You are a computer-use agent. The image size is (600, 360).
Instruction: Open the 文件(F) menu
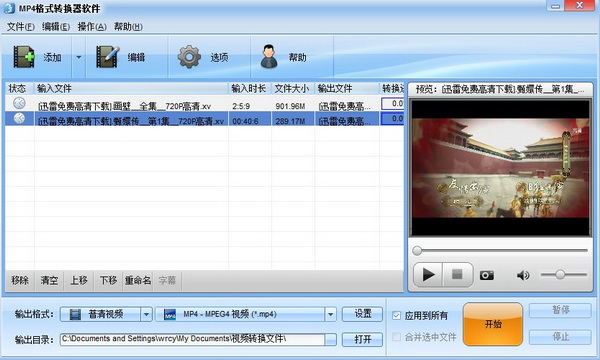21,27
